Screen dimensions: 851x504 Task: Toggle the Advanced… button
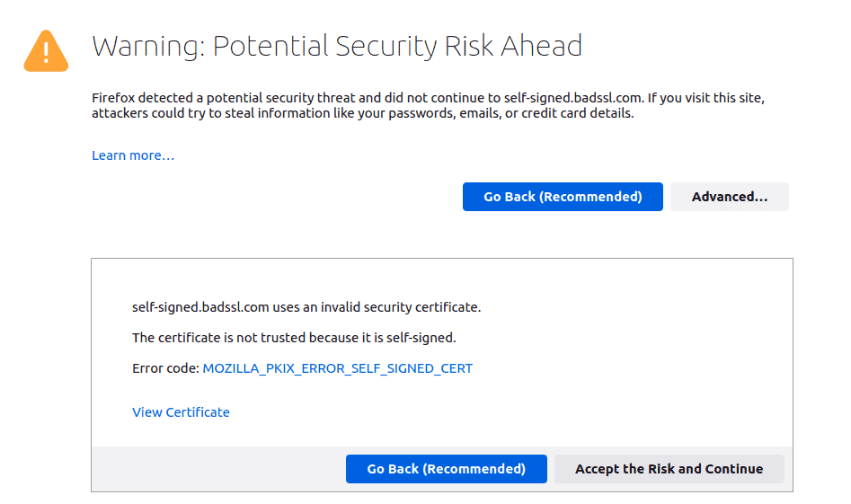click(730, 197)
